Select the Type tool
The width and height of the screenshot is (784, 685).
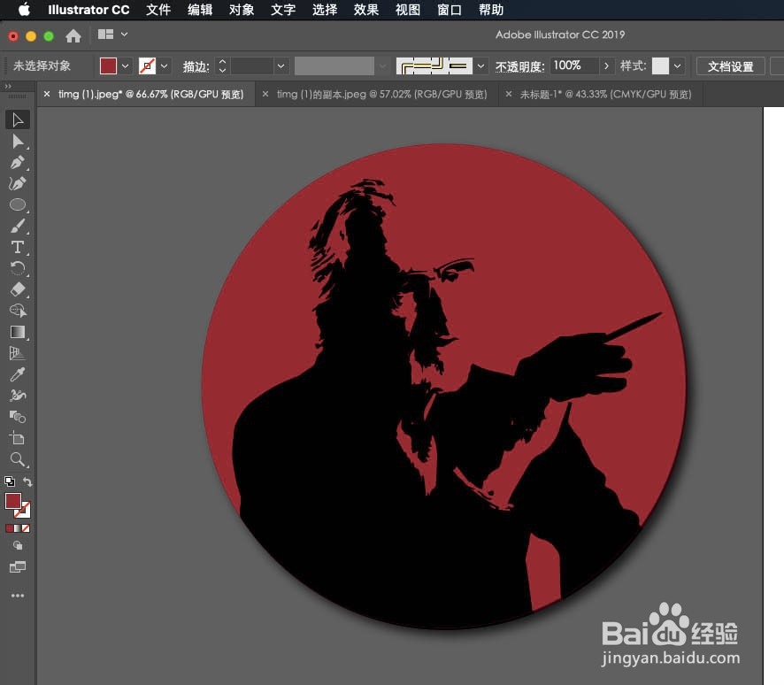(x=18, y=248)
